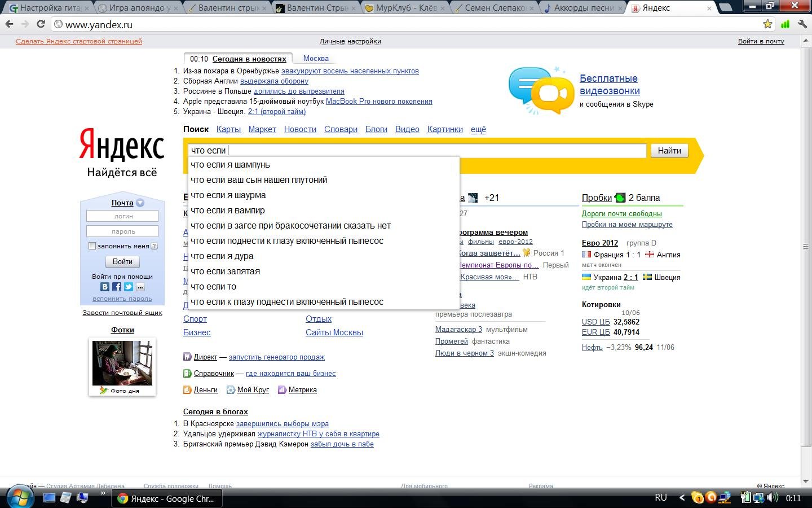Switch to МурКлуб tab
812x508 pixels.
(405, 8)
